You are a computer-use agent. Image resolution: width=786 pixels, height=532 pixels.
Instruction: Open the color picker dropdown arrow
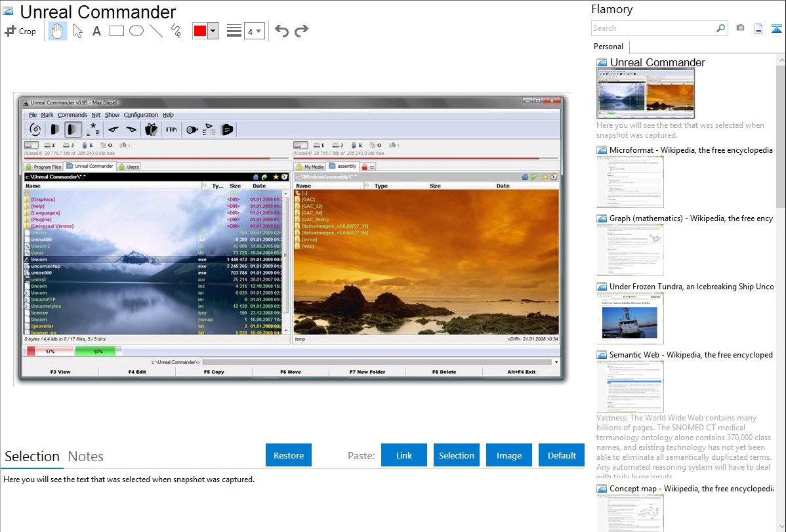(213, 31)
